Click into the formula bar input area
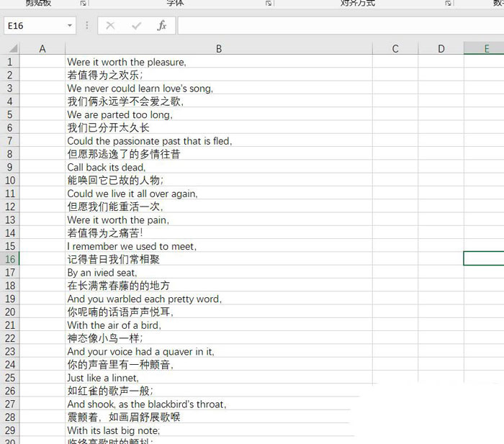This screenshot has height=444, width=504. (x=338, y=26)
